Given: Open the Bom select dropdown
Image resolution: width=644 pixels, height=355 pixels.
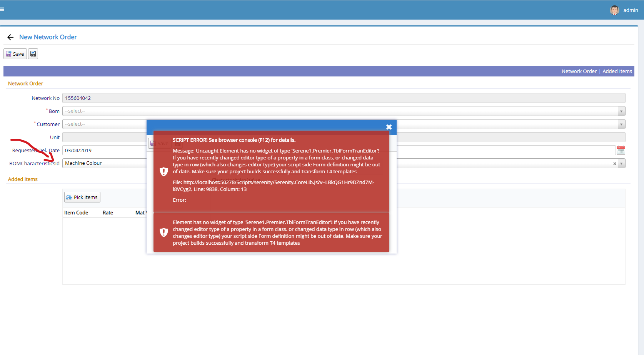Looking at the screenshot, I should [x=621, y=111].
